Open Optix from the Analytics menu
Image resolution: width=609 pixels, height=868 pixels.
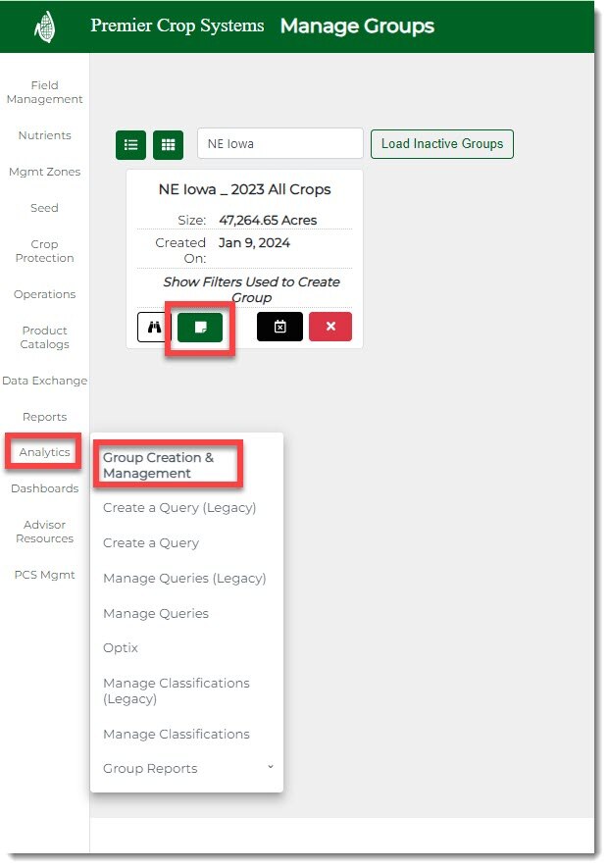click(x=121, y=648)
